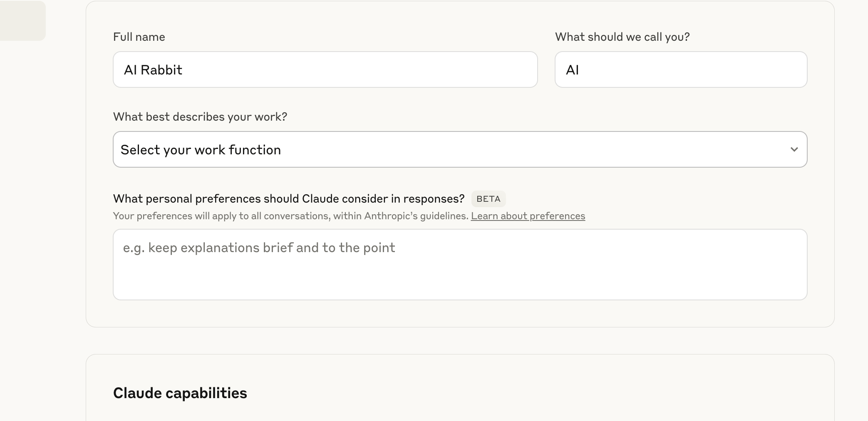Click the "What should we call you?" label
Image resolution: width=868 pixels, height=421 pixels.
pos(622,37)
